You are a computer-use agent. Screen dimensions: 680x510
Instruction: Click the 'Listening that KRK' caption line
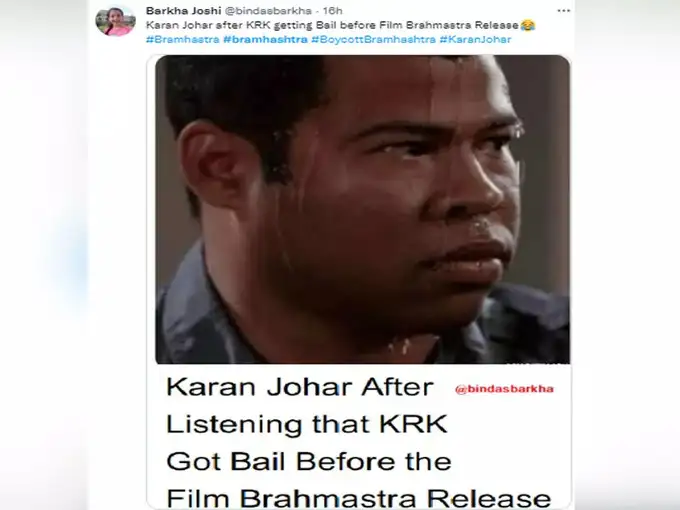[x=307, y=424]
